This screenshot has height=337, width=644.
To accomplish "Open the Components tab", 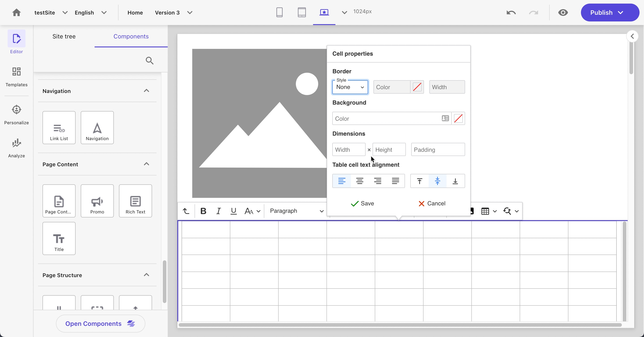I will click(x=131, y=36).
